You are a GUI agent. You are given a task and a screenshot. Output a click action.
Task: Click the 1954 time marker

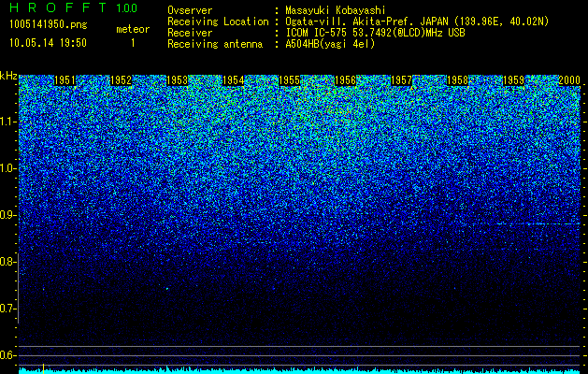(x=234, y=80)
